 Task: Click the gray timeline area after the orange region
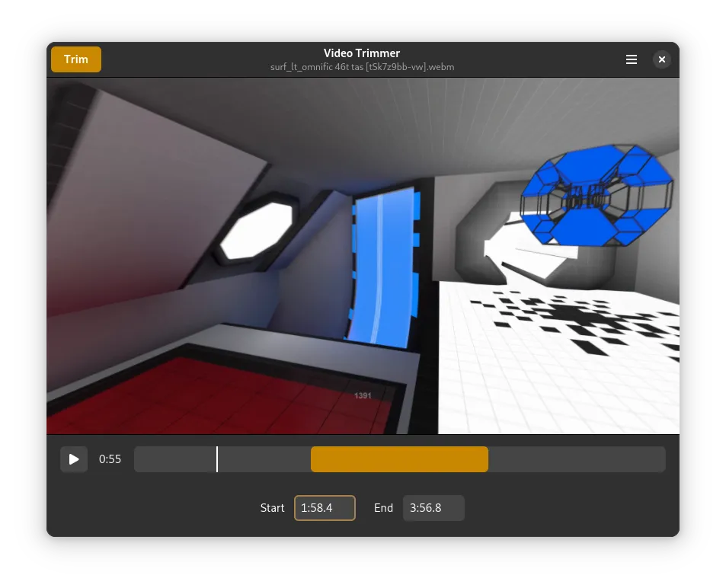click(x=576, y=459)
